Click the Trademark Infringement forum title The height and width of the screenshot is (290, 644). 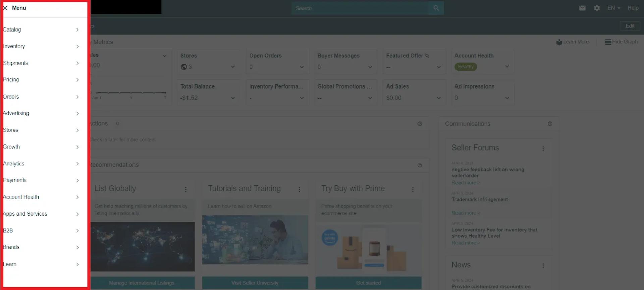[x=480, y=200]
